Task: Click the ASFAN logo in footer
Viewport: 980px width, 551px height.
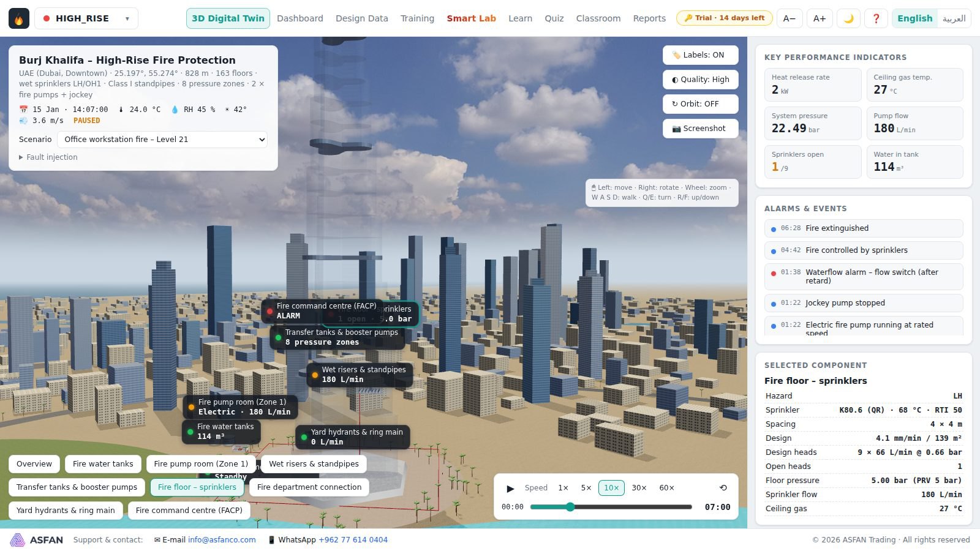Action: coord(37,540)
